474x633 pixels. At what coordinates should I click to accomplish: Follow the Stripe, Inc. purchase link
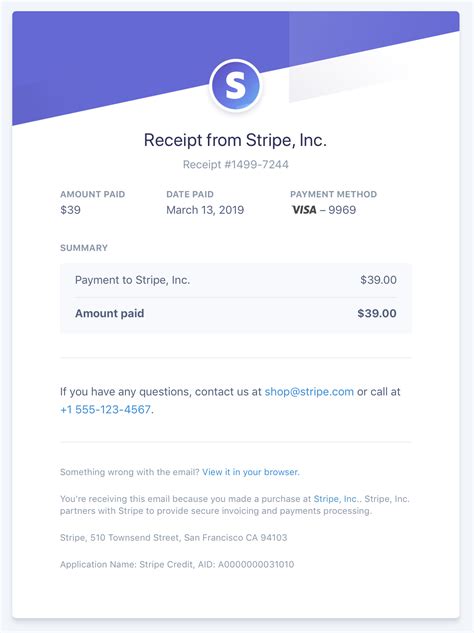coord(335,499)
